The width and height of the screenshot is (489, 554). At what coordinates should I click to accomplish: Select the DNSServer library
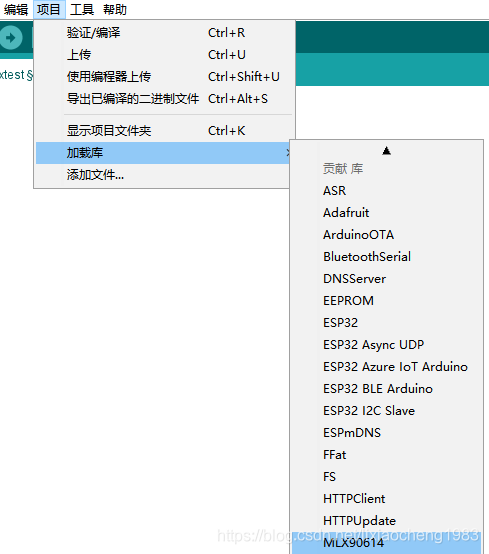pos(387,279)
